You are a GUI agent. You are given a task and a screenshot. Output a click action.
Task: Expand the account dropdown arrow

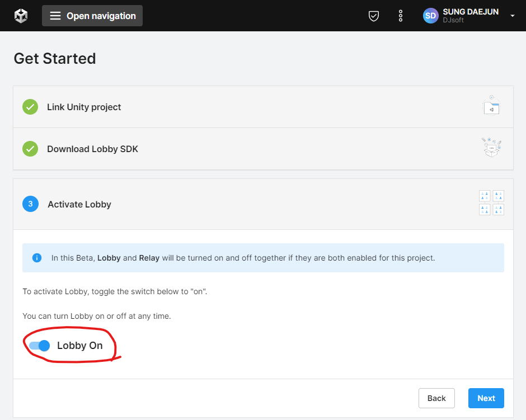tap(512, 16)
